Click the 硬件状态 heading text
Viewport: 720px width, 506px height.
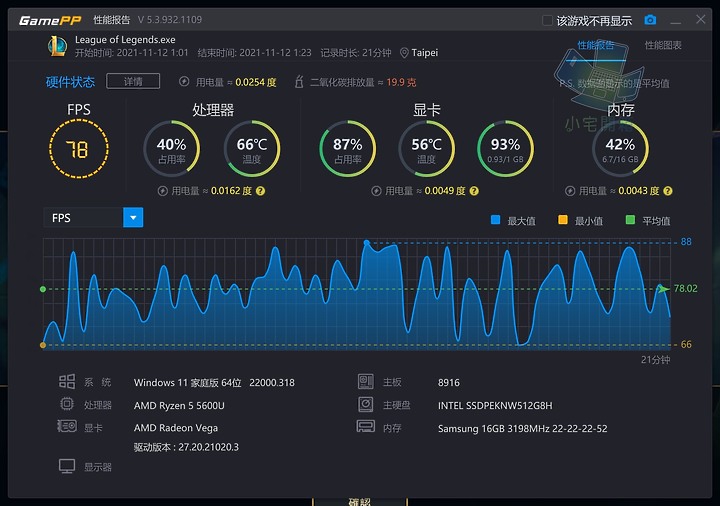click(x=70, y=82)
